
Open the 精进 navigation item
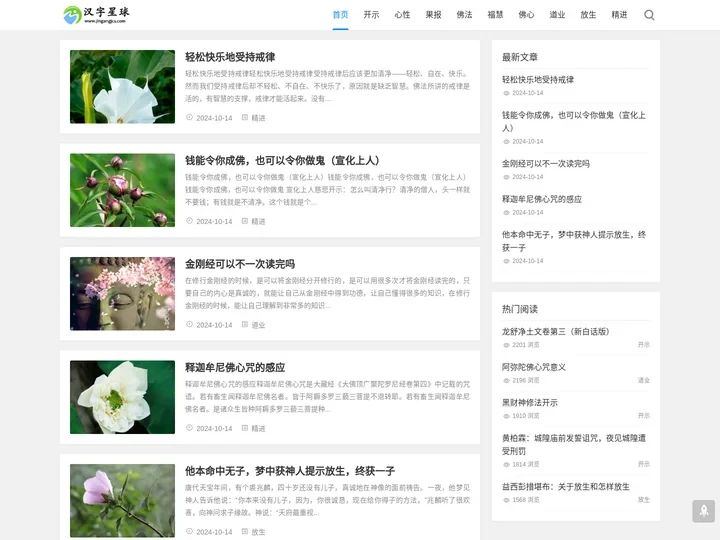coord(619,15)
